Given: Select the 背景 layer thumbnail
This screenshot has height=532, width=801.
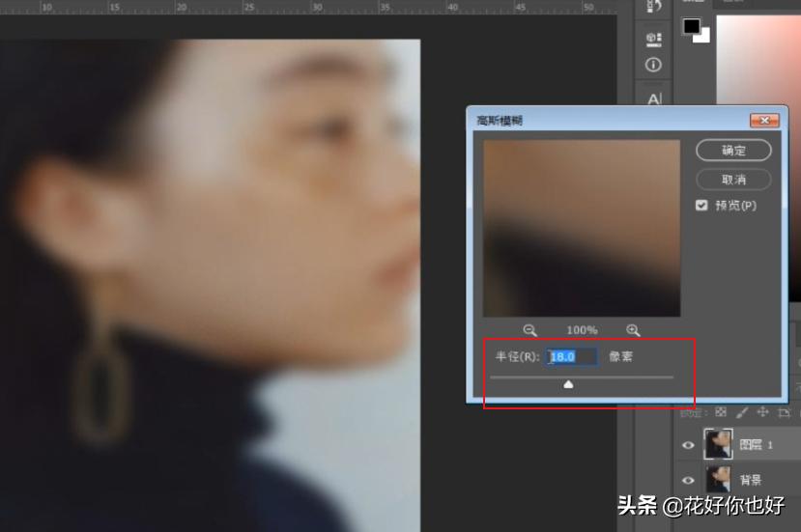Looking at the screenshot, I should [718, 479].
